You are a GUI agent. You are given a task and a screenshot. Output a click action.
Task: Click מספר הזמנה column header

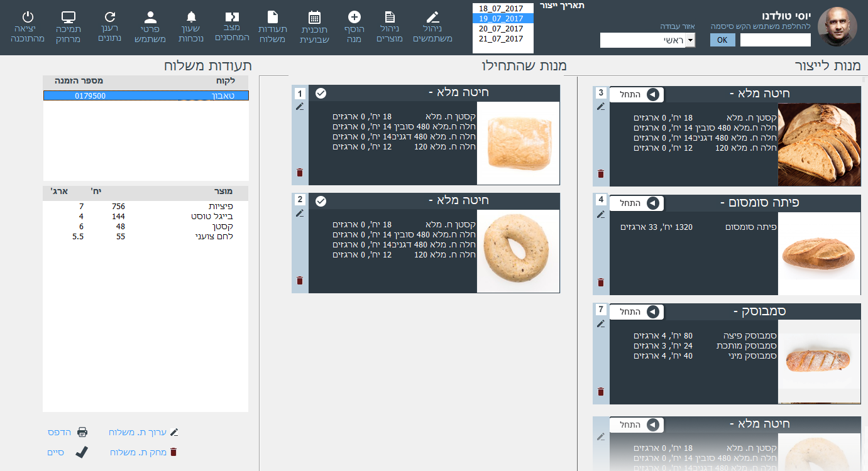(79, 81)
